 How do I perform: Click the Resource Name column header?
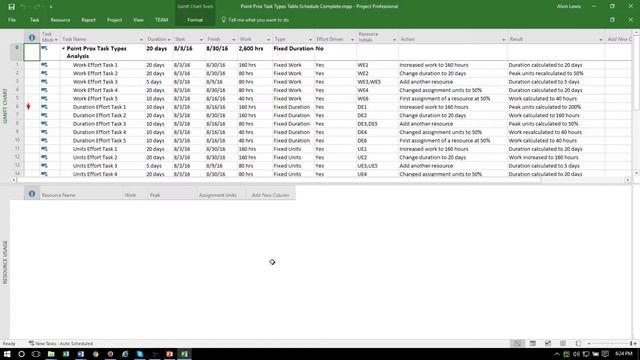(81, 195)
